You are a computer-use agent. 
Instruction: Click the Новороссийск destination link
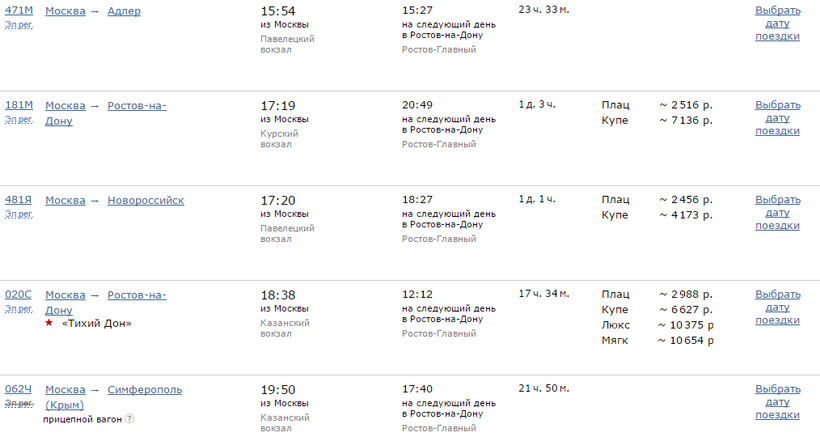[146, 200]
